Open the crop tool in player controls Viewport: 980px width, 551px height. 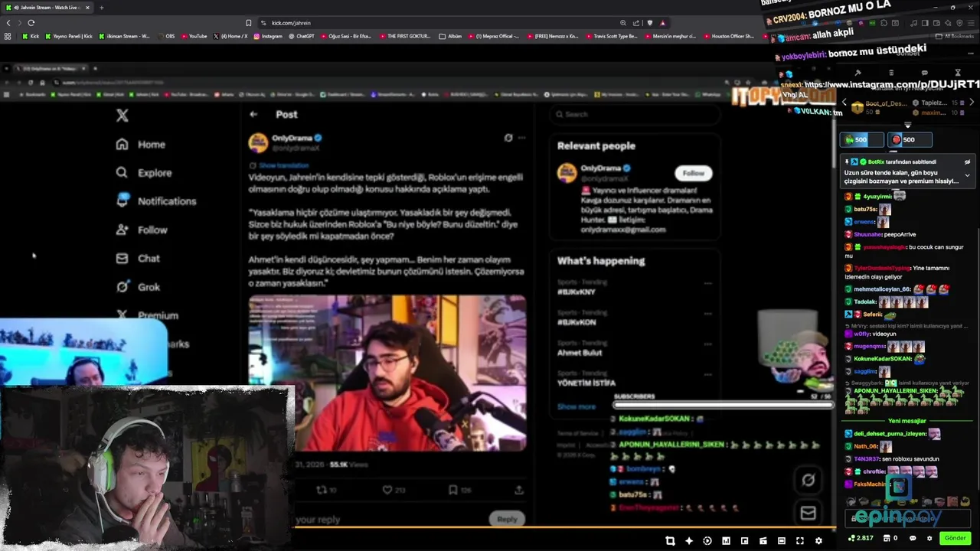click(670, 540)
